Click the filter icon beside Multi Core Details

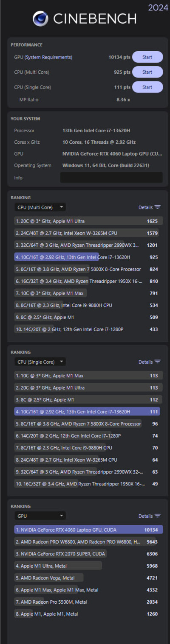(x=158, y=207)
